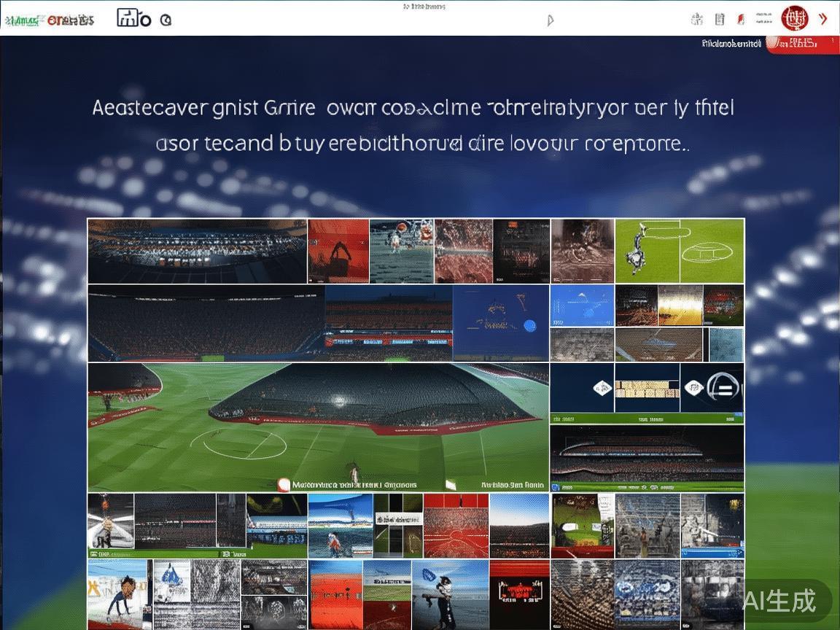Click the red circle badge on the pitch caption
The height and width of the screenshot is (630, 840).
[x=284, y=483]
